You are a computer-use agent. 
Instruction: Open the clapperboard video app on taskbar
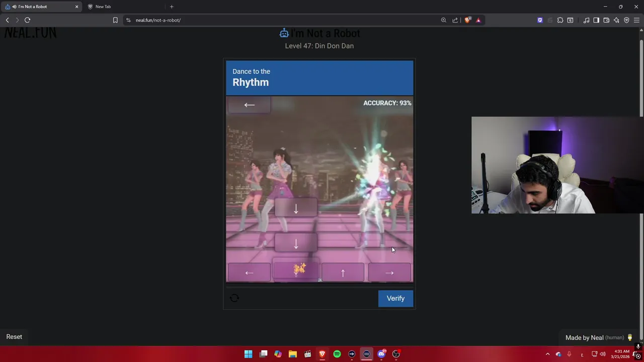307,354
